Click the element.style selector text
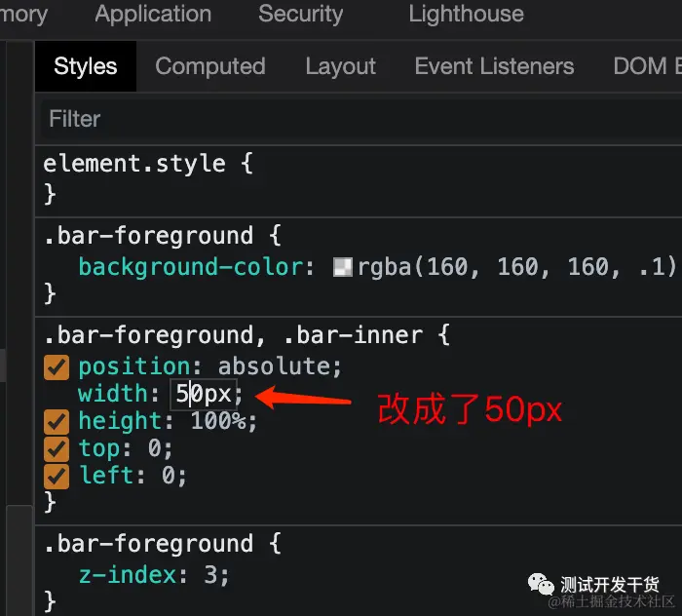Viewport: 682px width, 616px height. click(134, 164)
